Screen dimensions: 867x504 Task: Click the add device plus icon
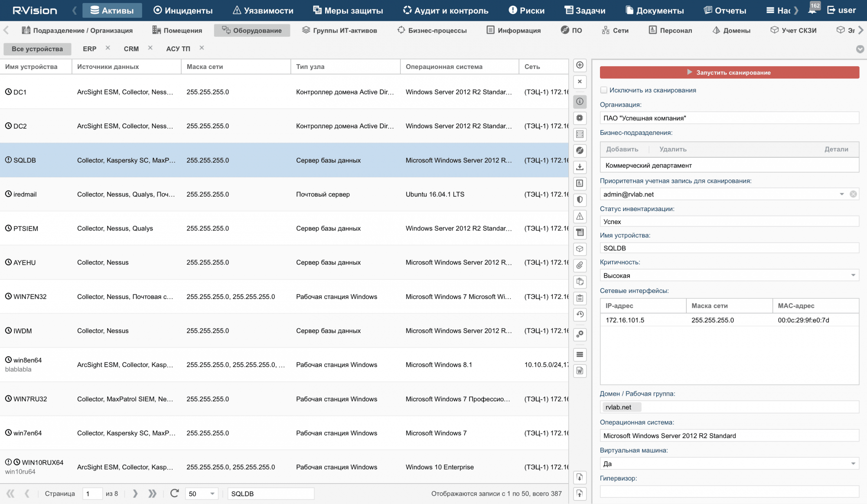[x=580, y=65]
